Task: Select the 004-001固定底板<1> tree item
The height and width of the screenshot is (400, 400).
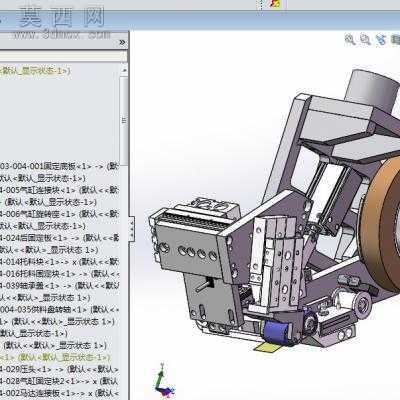Action: [x=59, y=166]
